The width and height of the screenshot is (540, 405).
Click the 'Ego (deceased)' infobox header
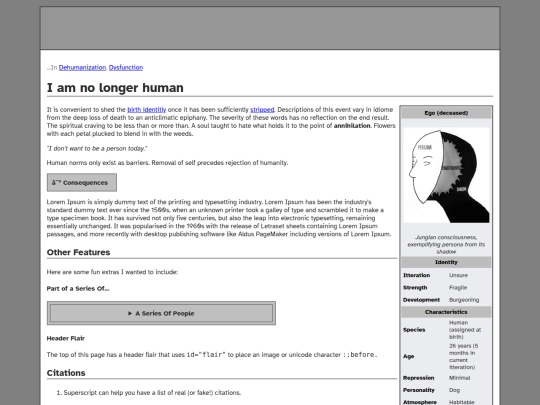[x=446, y=113]
